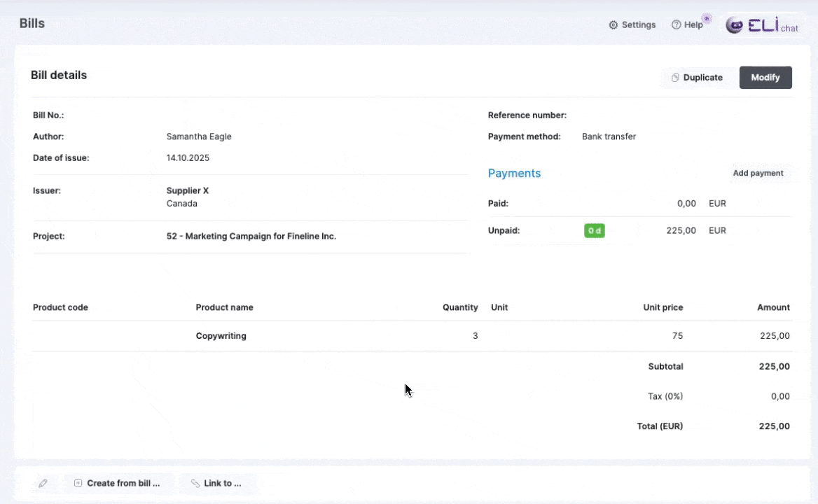Open ELI chat robot avatar

pos(734,26)
